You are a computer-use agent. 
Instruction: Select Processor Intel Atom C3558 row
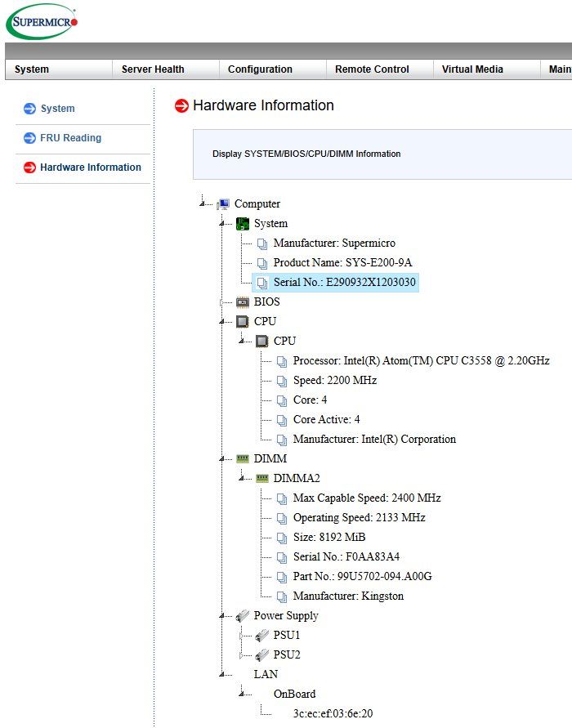click(x=421, y=361)
